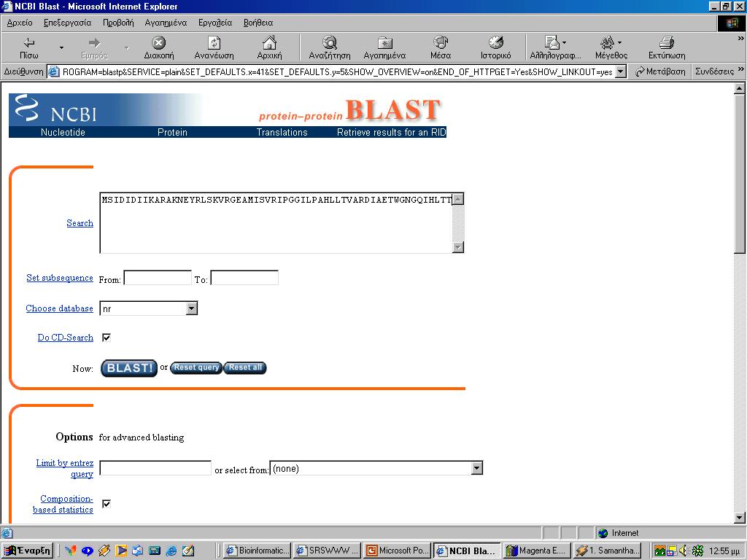Image resolution: width=747 pixels, height=560 pixels.
Task: Open the Αναζήτηση search panel
Action: pyautogui.click(x=330, y=47)
